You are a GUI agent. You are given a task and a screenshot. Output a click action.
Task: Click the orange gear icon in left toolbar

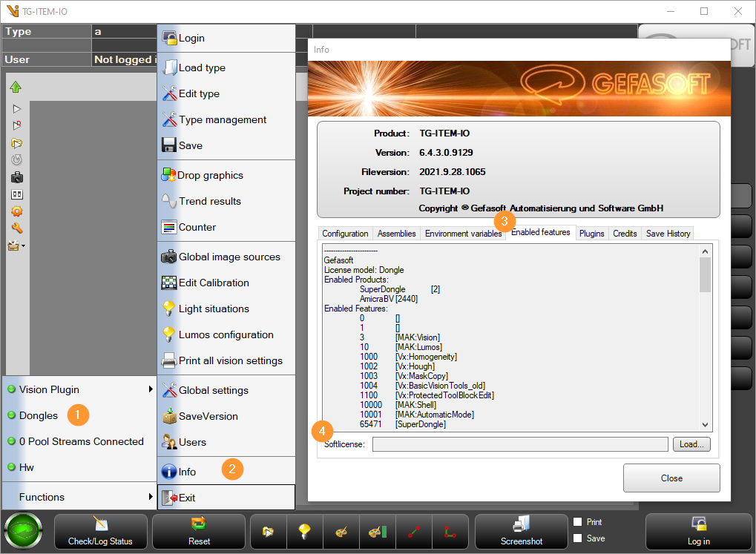pyautogui.click(x=17, y=211)
